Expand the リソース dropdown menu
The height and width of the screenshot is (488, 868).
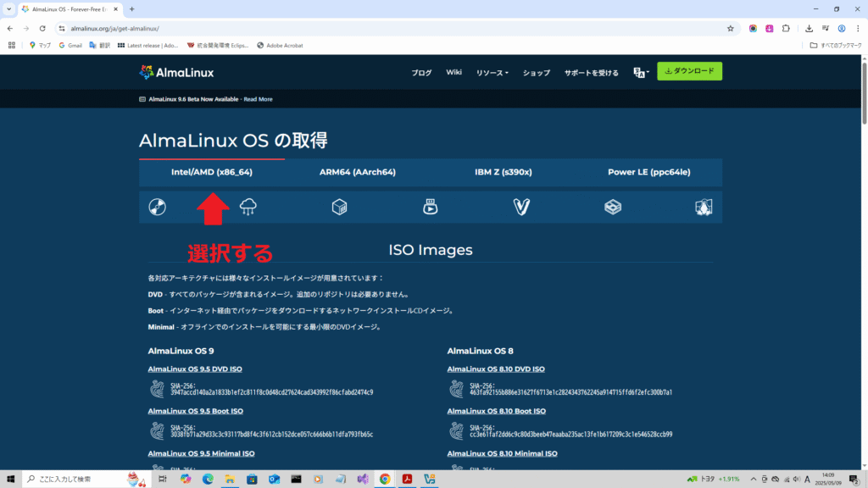pyautogui.click(x=492, y=73)
